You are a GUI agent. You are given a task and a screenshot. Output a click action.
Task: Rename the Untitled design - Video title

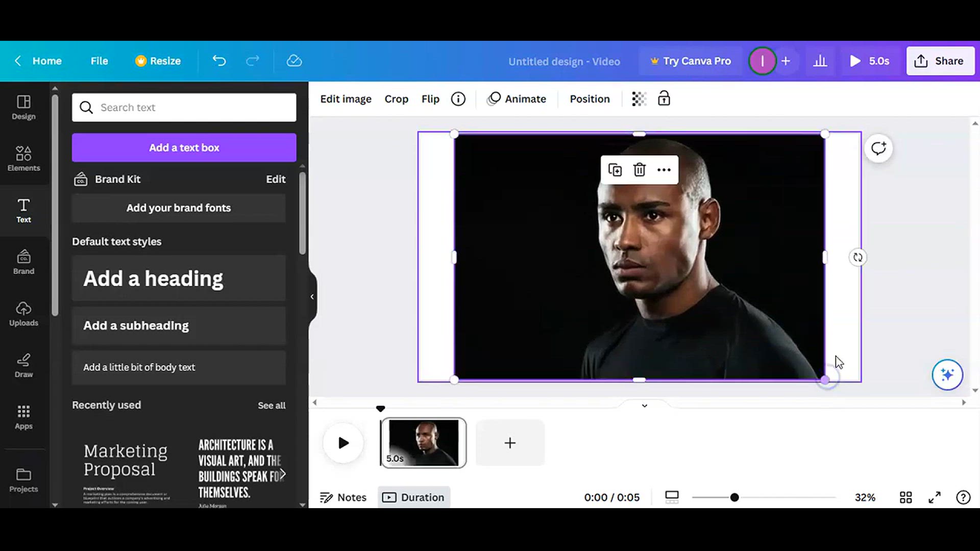564,61
